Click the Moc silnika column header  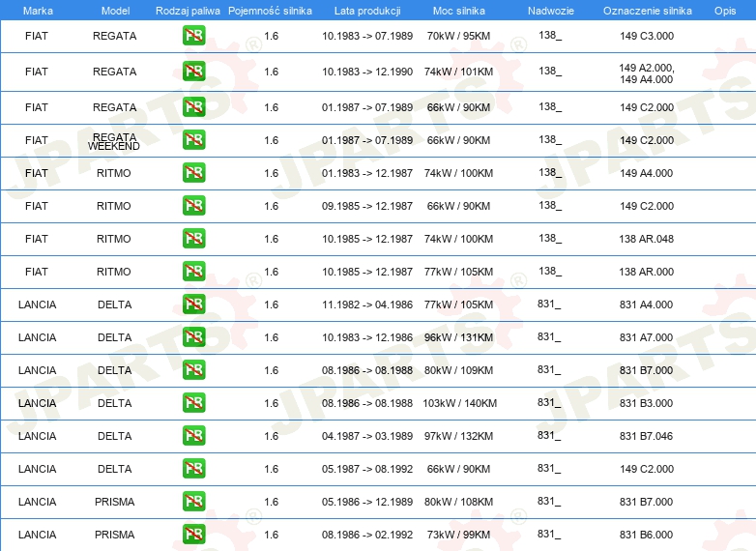pos(459,11)
